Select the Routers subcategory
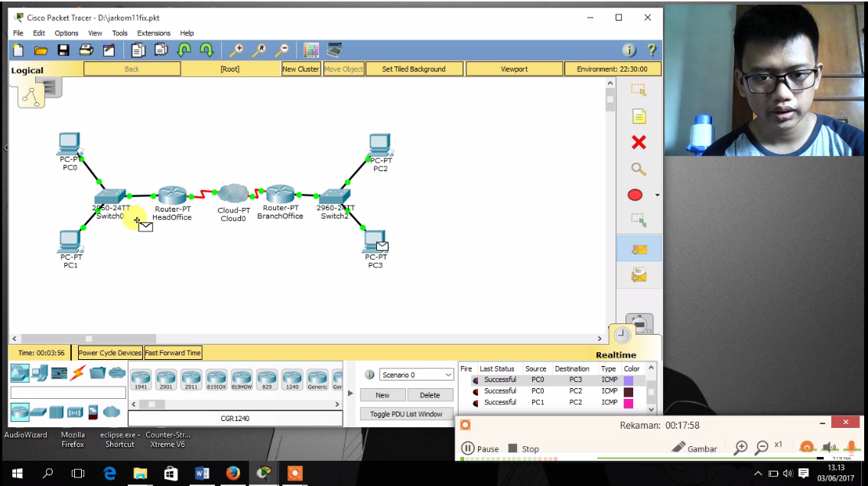 tap(20, 412)
